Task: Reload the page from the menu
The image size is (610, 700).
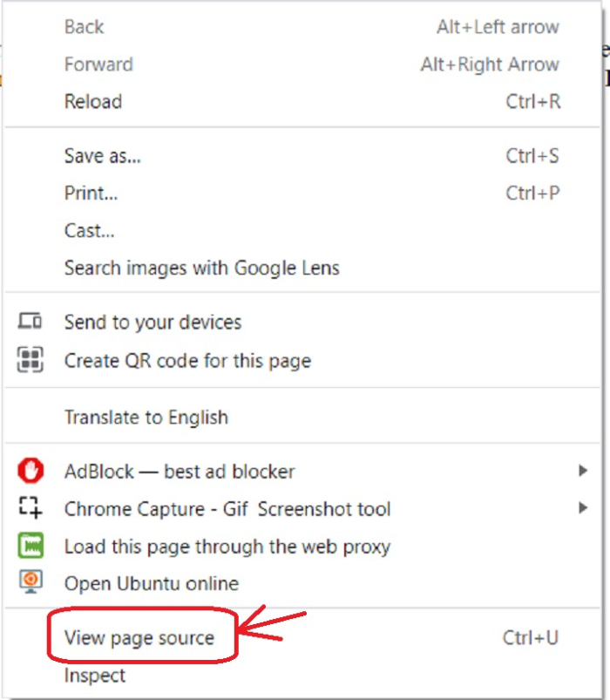Action: coord(93,101)
